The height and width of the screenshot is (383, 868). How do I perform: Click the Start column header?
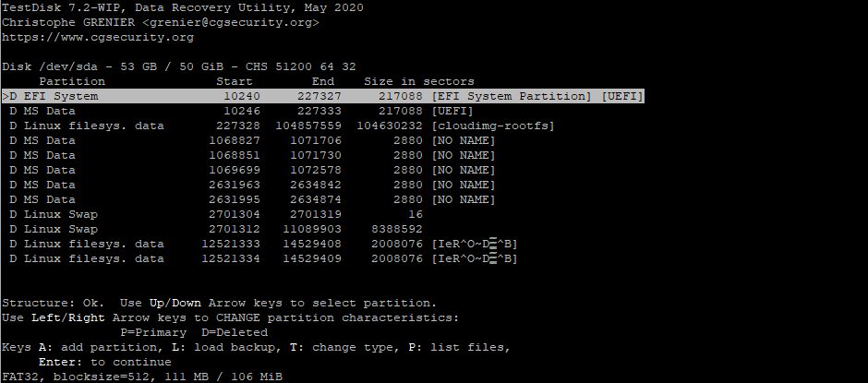(x=235, y=81)
